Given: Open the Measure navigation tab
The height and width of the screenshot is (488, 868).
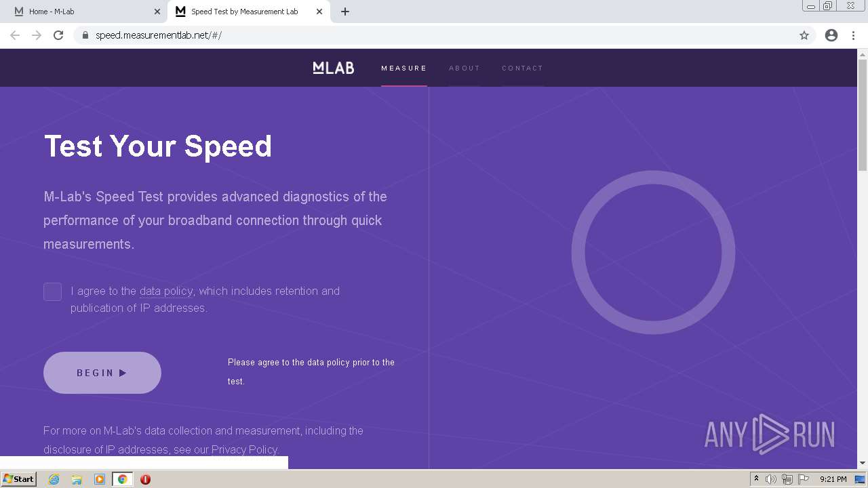Looking at the screenshot, I should point(404,68).
